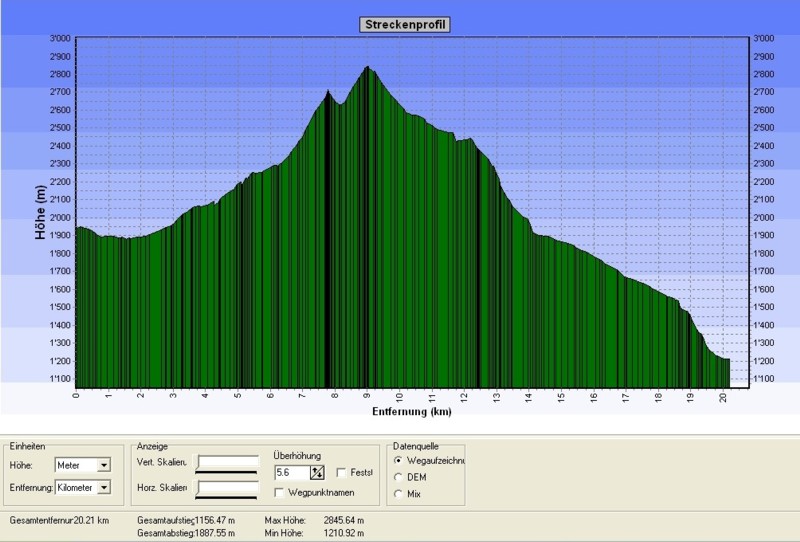Open the Höhe unit dropdown showing Meter
The height and width of the screenshot is (542, 800).
[104, 465]
